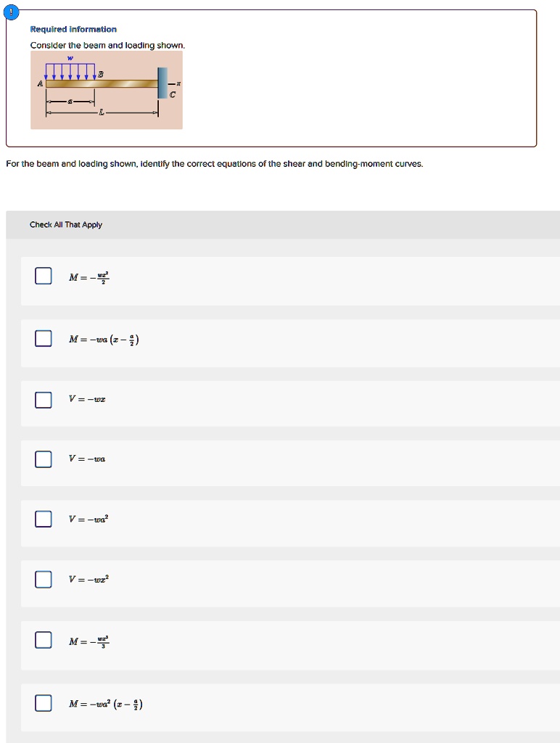Select the answer M = -wx³/3
Viewport: 560px width, 743px height.
point(43,639)
